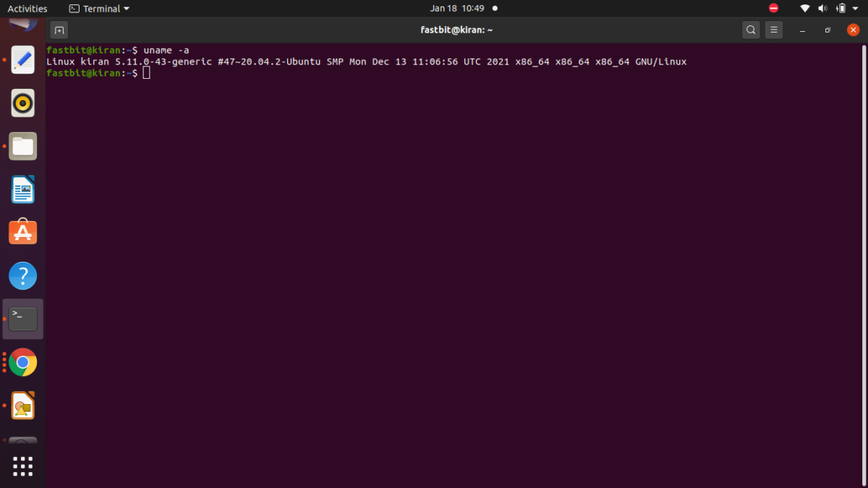The height and width of the screenshot is (488, 868).
Task: Click the volume speaker icon
Action: [822, 9]
